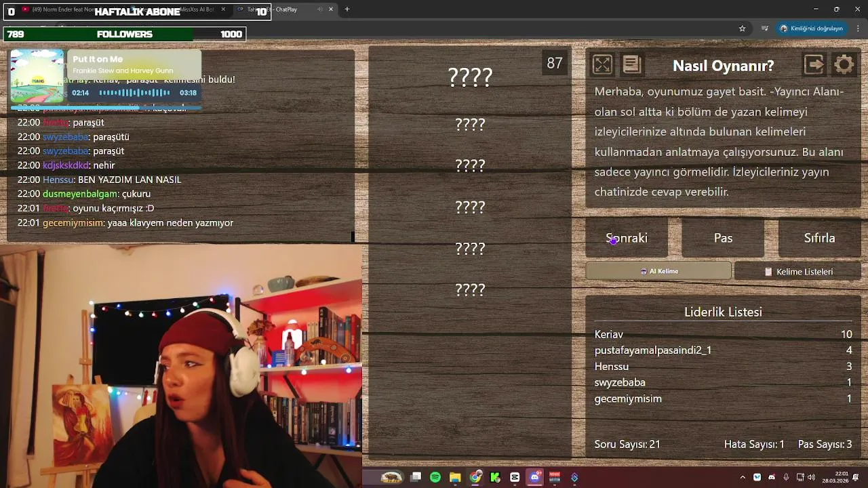The width and height of the screenshot is (868, 488).
Task: Open Spotify from the taskbar
Action: pyautogui.click(x=435, y=477)
